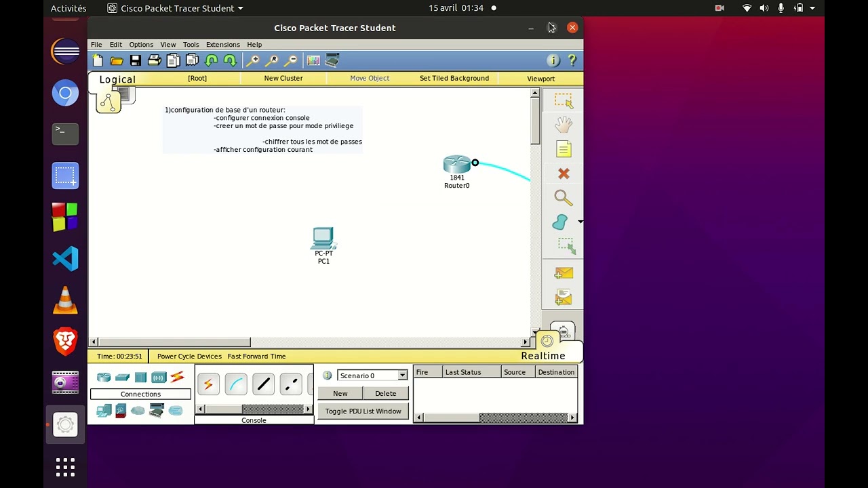Click Set Tiled Background
Image resolution: width=868 pixels, height=488 pixels.
(454, 79)
